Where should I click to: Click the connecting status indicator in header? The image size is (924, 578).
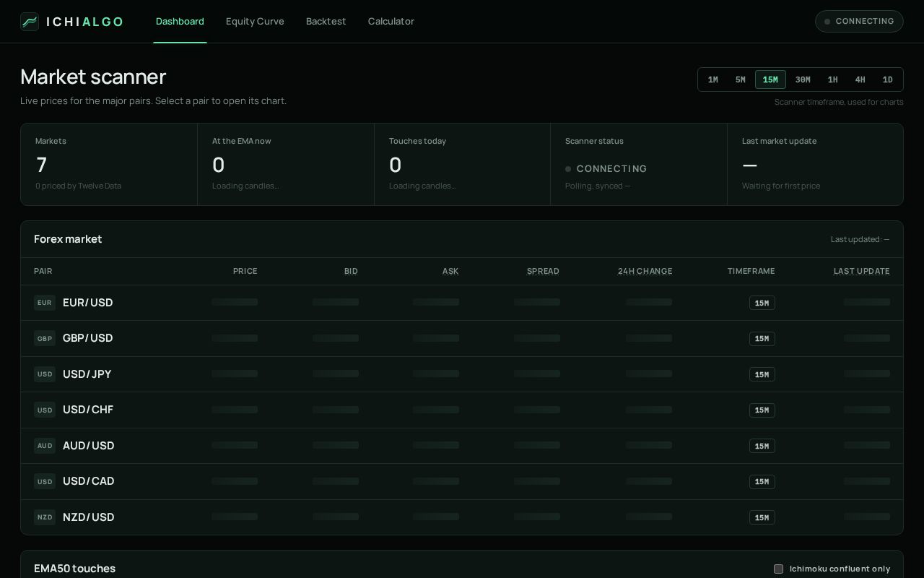[x=859, y=22]
